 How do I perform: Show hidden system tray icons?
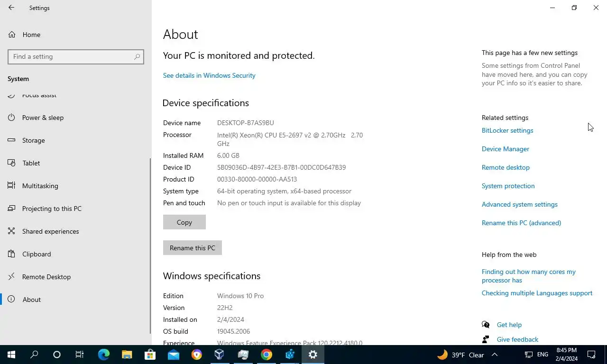495,355
